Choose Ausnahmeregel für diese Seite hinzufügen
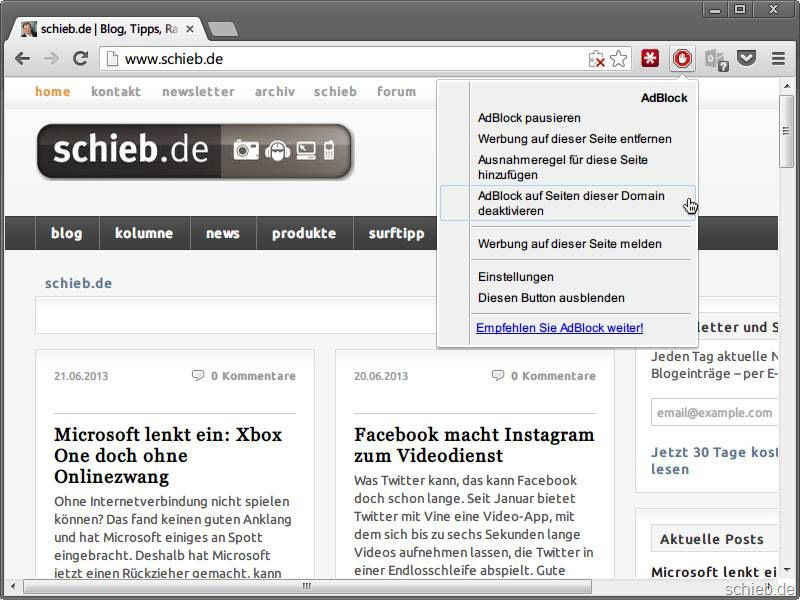The height and width of the screenshot is (600, 800). pos(563,167)
